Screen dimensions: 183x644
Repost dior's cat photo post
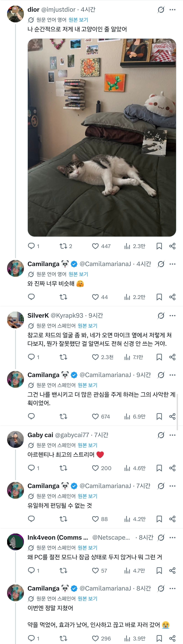coord(63,246)
